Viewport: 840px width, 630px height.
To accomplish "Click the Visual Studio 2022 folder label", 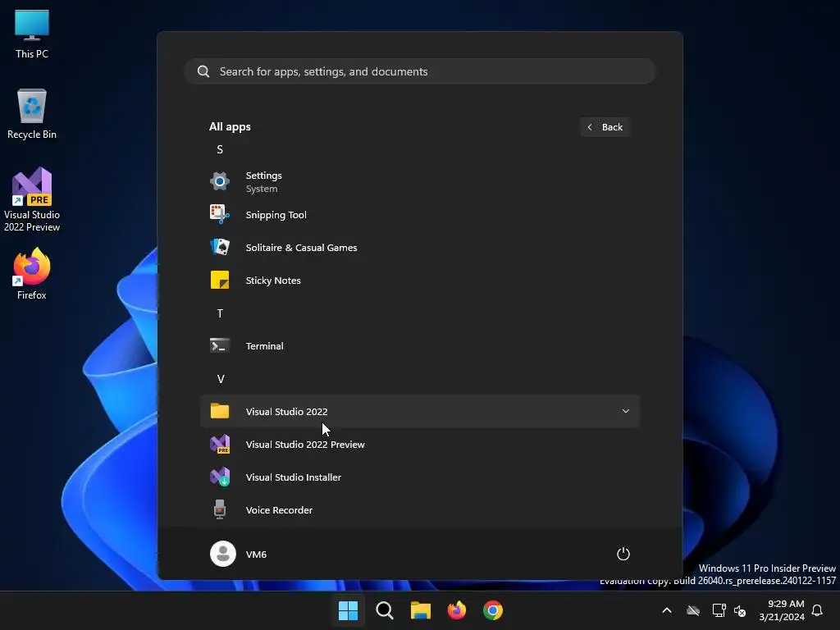I will pyautogui.click(x=286, y=412).
